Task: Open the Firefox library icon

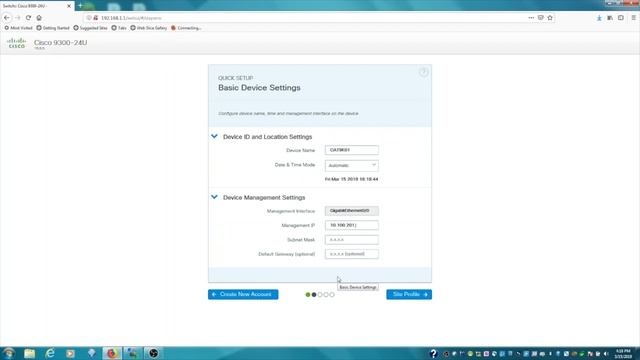Action: (x=610, y=18)
